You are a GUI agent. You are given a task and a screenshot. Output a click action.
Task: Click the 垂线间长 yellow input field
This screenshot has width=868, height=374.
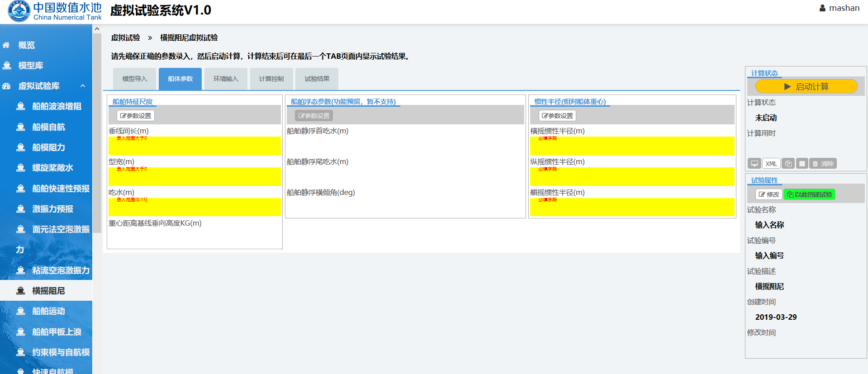click(x=194, y=146)
